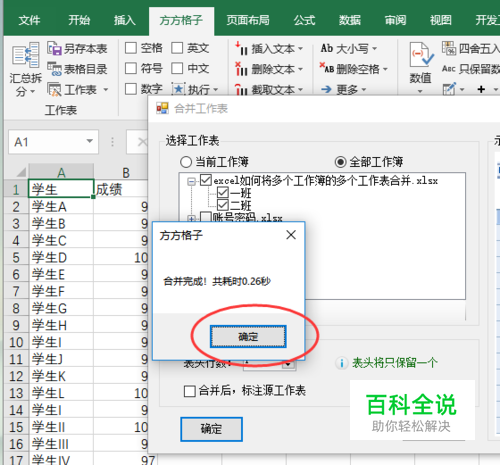
Task: Select row 5 header
Action: coord(16,258)
